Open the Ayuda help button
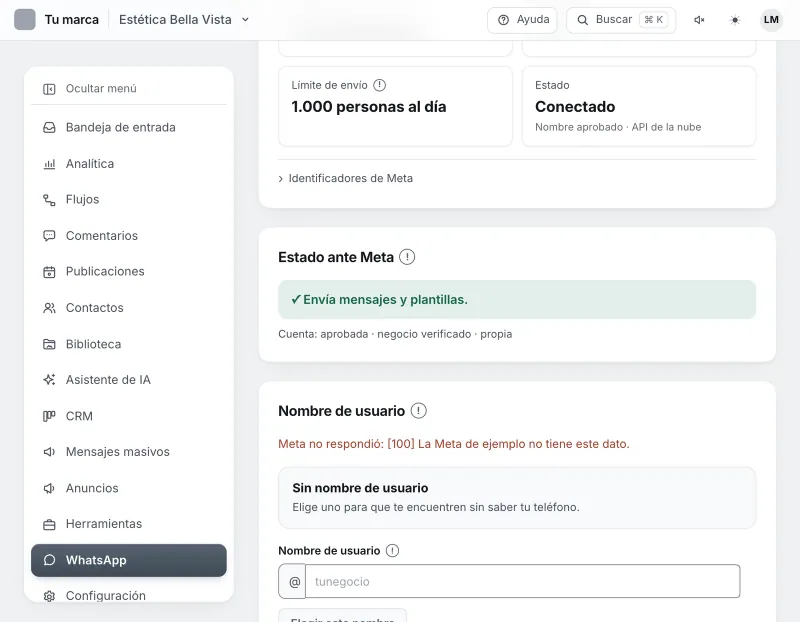 522,20
